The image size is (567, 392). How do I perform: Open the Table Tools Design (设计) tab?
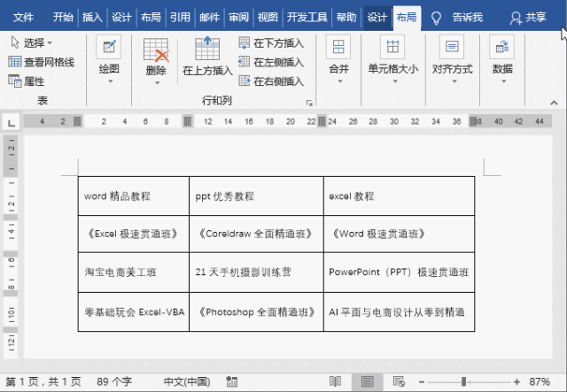pos(377,18)
